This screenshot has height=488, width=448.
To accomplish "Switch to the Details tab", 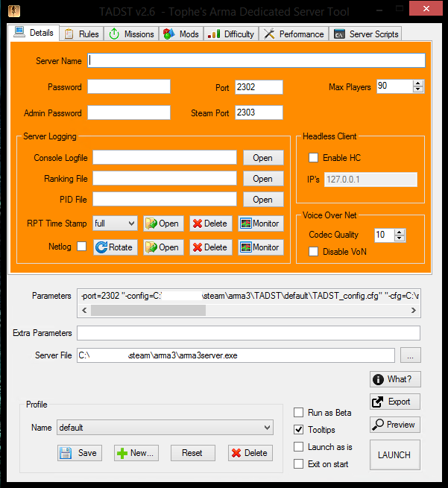I will (34, 33).
